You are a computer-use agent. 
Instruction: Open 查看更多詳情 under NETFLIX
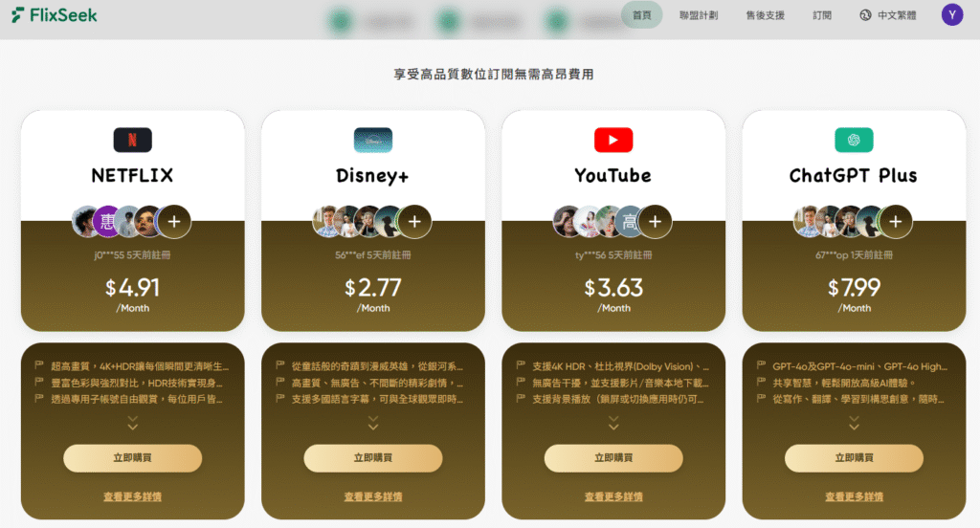point(132,496)
